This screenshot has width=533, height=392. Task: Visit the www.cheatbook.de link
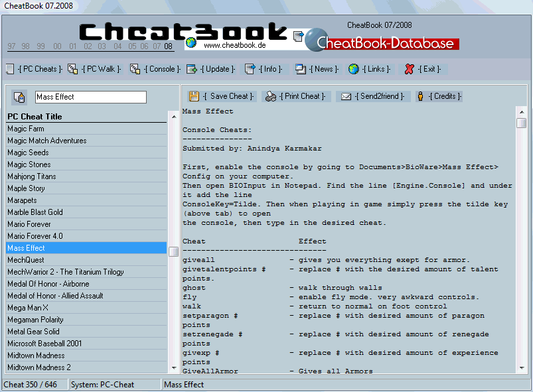tap(234, 45)
